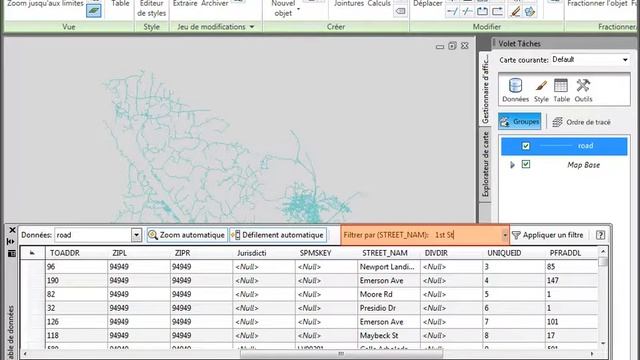Screen dimensions: 640x360
Task: Open the Table icon in Volet Tâches
Action: tap(561, 90)
